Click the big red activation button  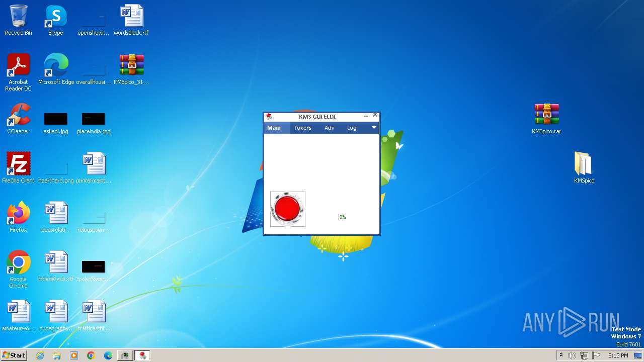288,209
